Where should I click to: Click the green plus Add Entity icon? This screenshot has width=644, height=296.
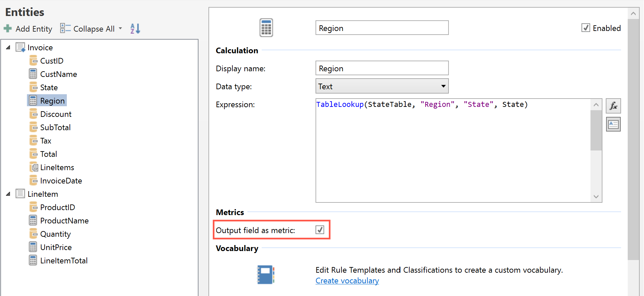[8, 29]
